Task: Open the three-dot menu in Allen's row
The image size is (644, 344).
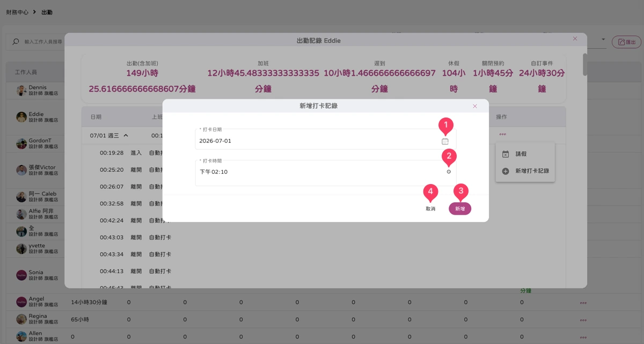Action: 583,337
